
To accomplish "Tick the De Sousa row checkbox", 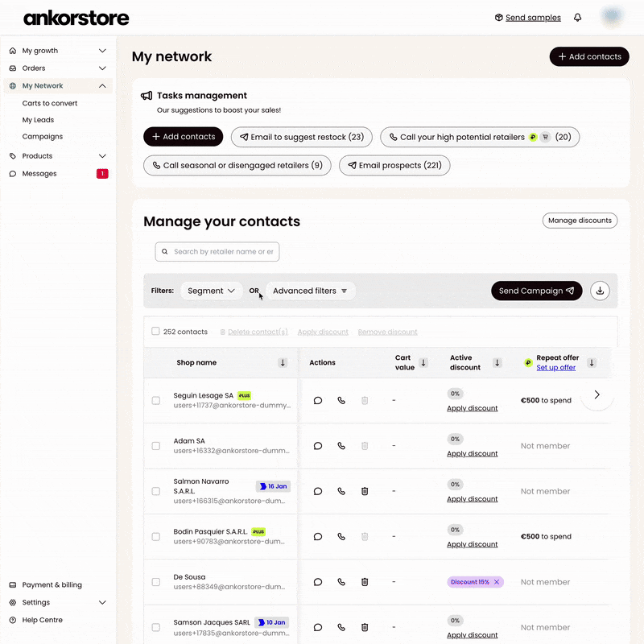I will [x=156, y=582].
